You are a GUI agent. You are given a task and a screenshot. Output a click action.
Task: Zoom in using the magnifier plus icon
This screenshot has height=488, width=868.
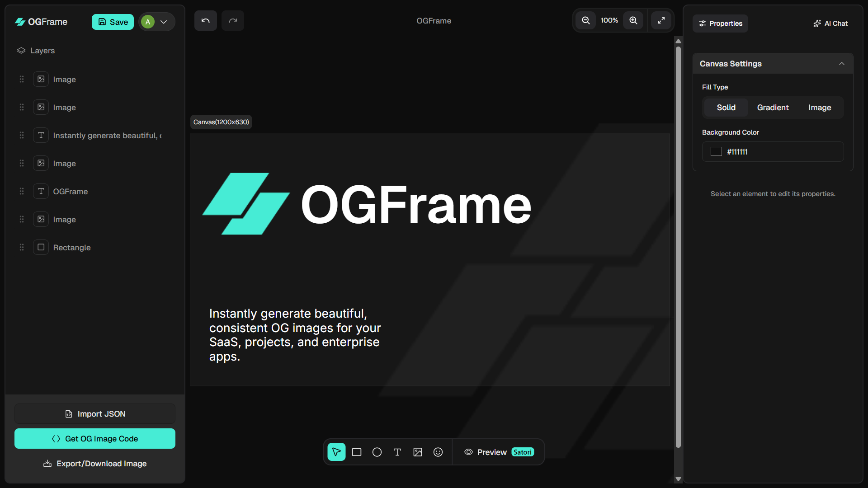(x=632, y=20)
